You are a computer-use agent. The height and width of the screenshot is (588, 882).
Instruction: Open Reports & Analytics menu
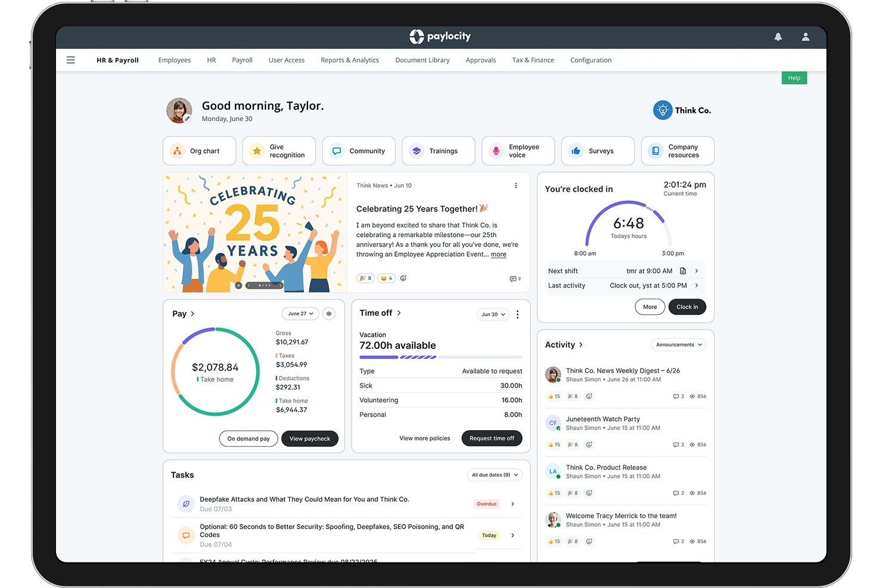click(x=350, y=60)
